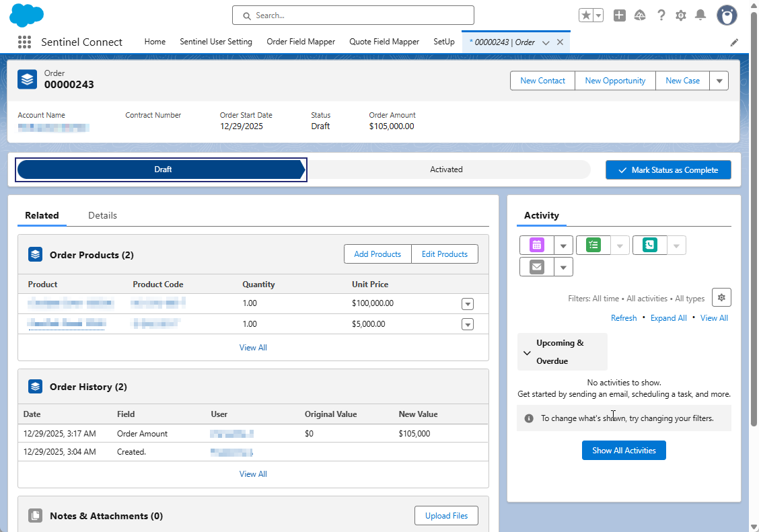Click the green New Task icon
The image size is (759, 532).
pos(593,245)
